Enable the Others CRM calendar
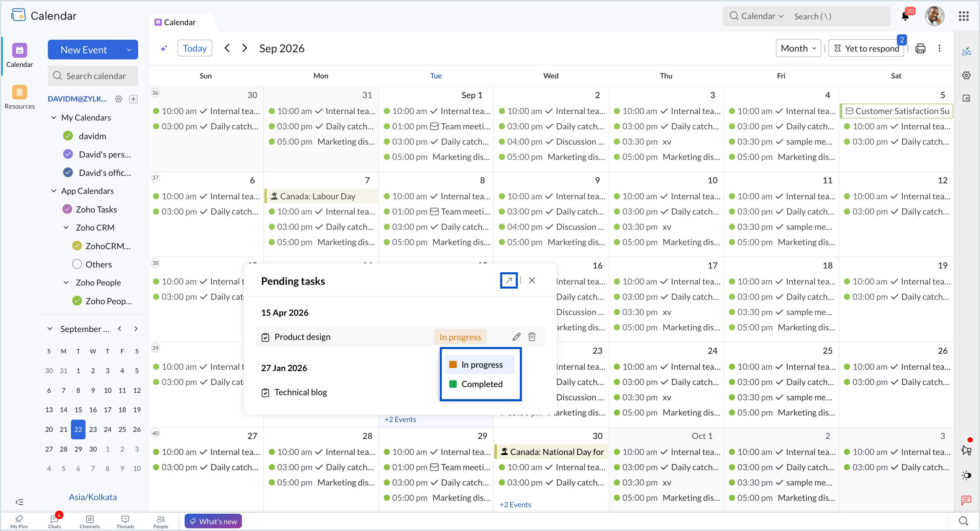 coord(77,264)
